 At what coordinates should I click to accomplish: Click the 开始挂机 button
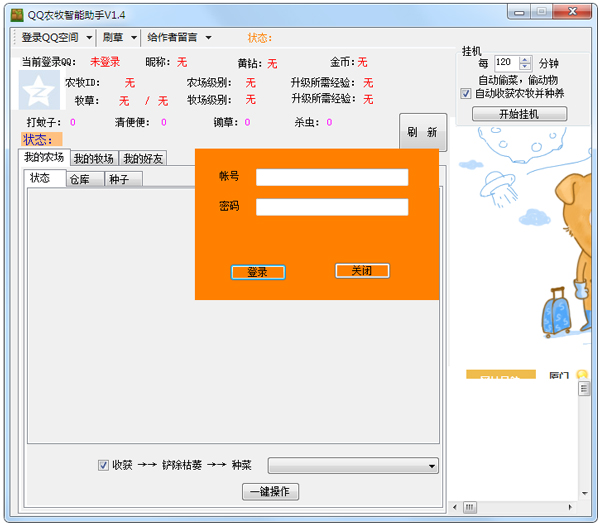click(519, 114)
